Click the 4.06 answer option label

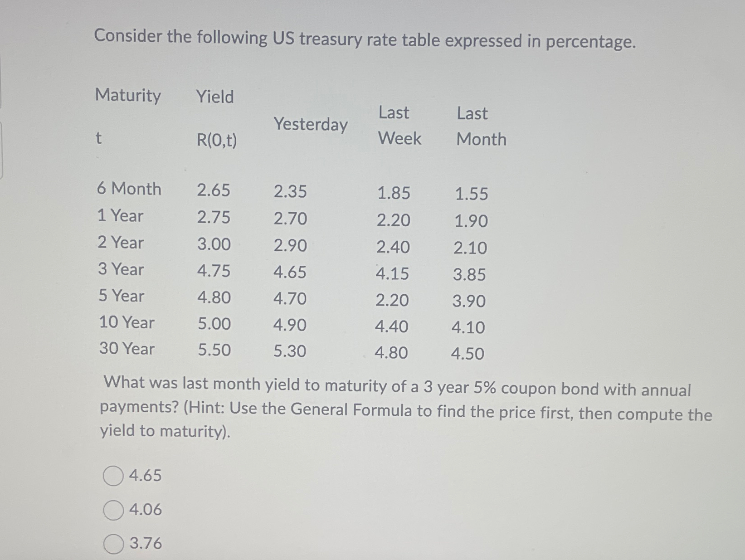click(145, 510)
